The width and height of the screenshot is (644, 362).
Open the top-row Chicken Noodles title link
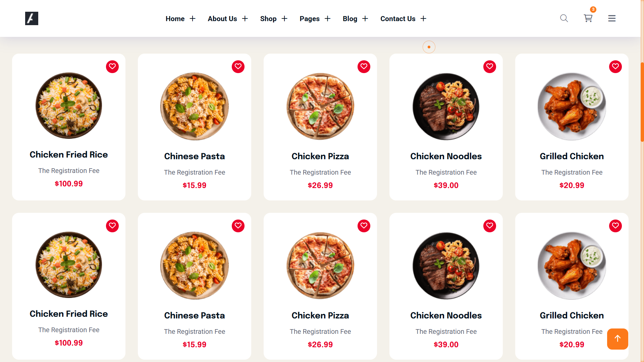point(446,156)
